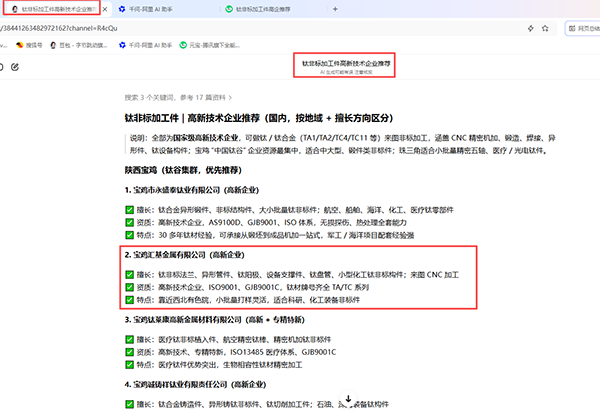Open the 搜狐号 bookmark

click(x=29, y=45)
